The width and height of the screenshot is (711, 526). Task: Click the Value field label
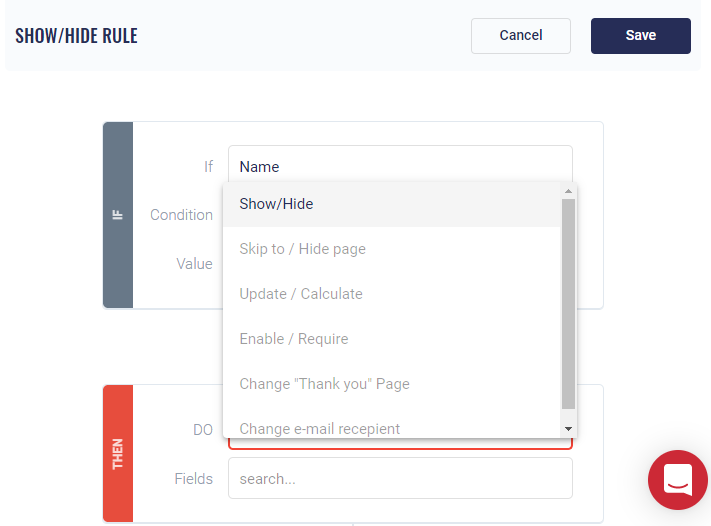(x=194, y=264)
